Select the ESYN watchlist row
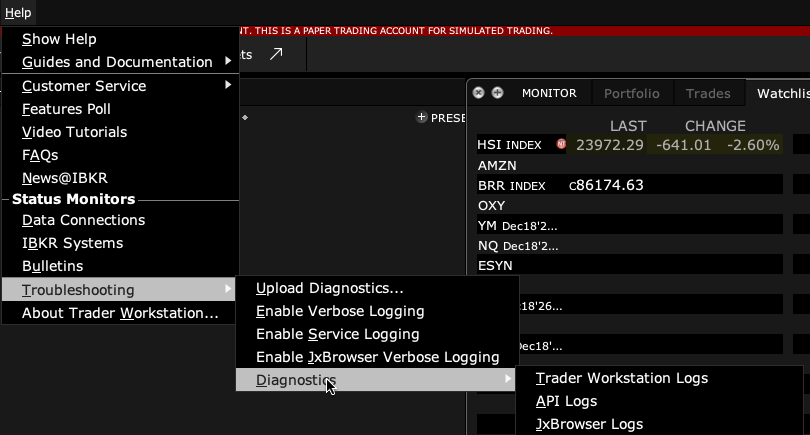Viewport: 810px width, 435px height. point(629,265)
